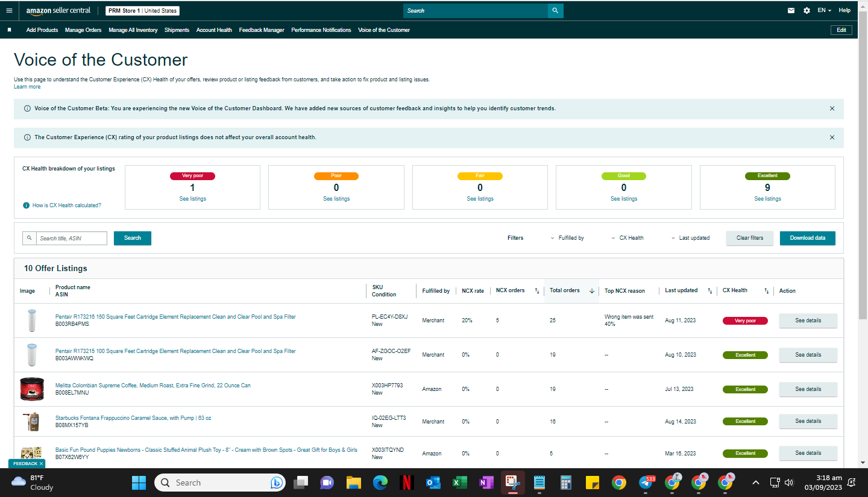The width and height of the screenshot is (868, 497).
Task: Sort listings by NCX orders
Action: click(536, 291)
